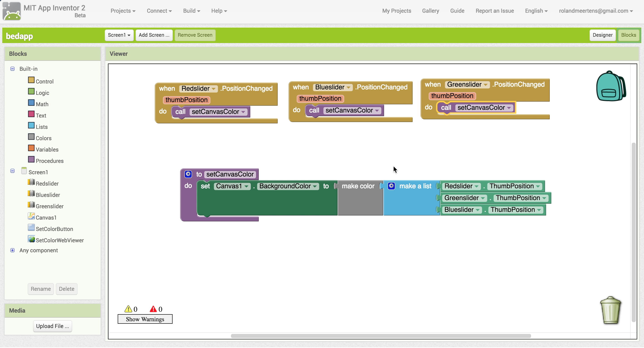
Task: Open the Projects menu
Action: pyautogui.click(x=123, y=11)
